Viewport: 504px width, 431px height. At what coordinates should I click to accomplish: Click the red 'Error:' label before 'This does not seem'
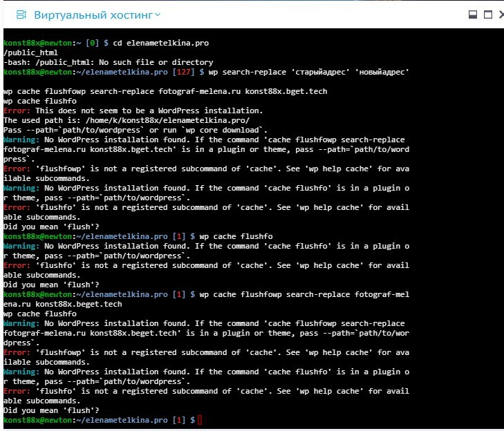click(17, 111)
